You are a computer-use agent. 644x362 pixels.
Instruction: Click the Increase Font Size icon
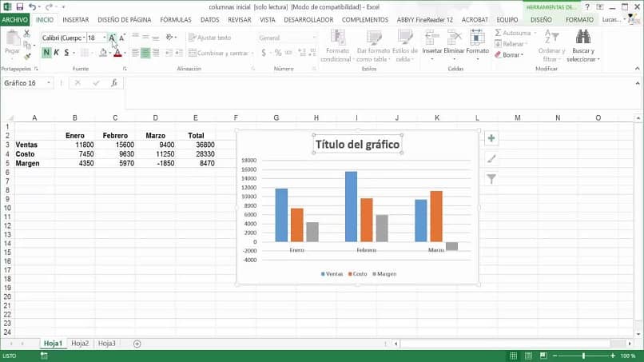[112, 38]
